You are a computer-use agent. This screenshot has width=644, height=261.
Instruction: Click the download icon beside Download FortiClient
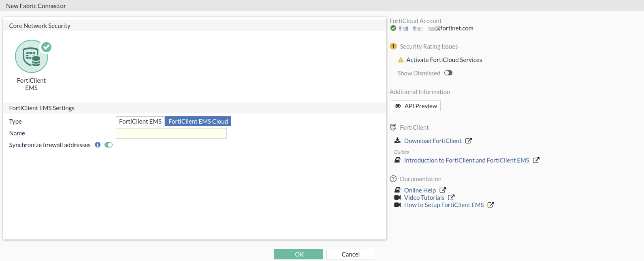(397, 141)
